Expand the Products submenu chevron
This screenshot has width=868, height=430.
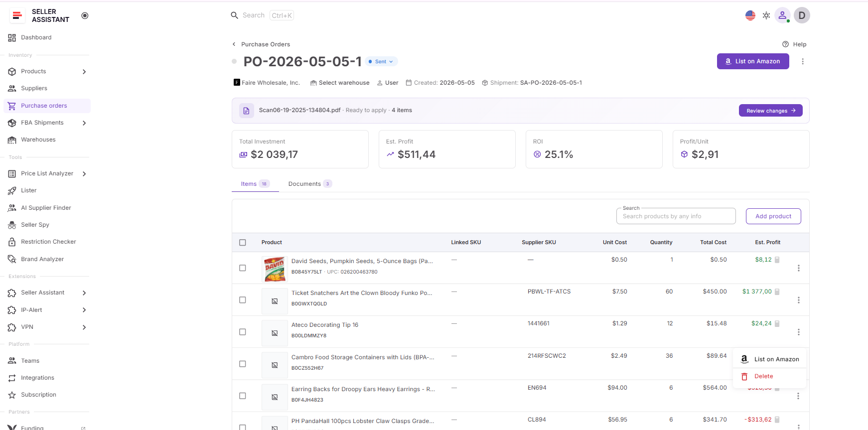point(84,72)
